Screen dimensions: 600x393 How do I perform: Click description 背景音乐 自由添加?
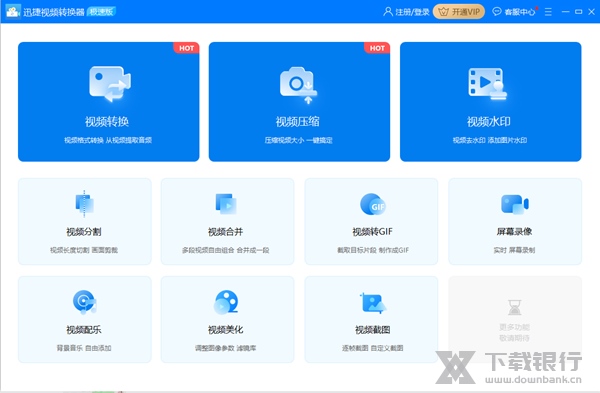click(x=84, y=348)
